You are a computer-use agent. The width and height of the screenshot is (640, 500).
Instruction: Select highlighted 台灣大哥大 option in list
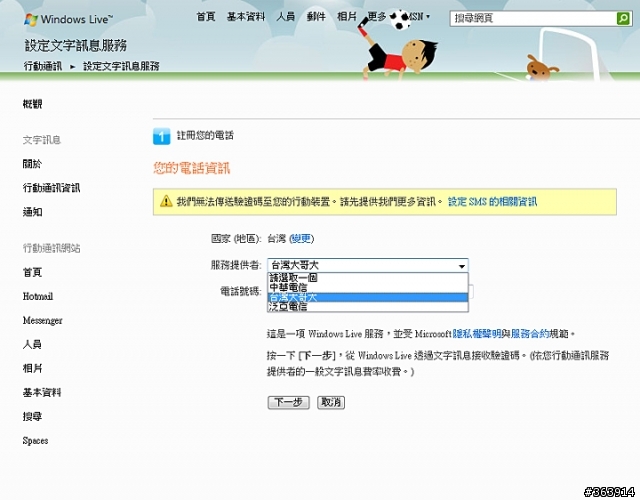pos(367,298)
